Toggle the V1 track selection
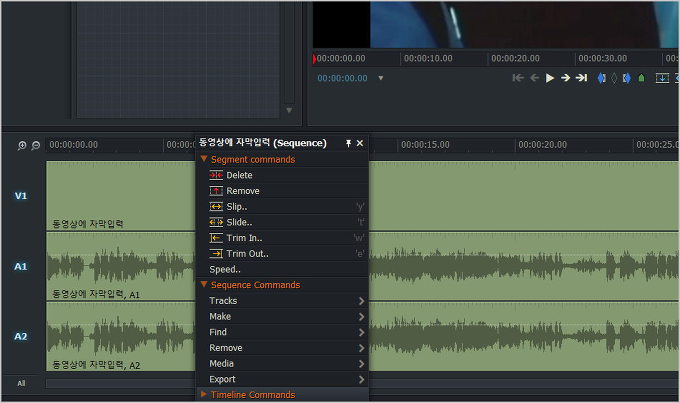The height and width of the screenshot is (403, 680). 21,196
